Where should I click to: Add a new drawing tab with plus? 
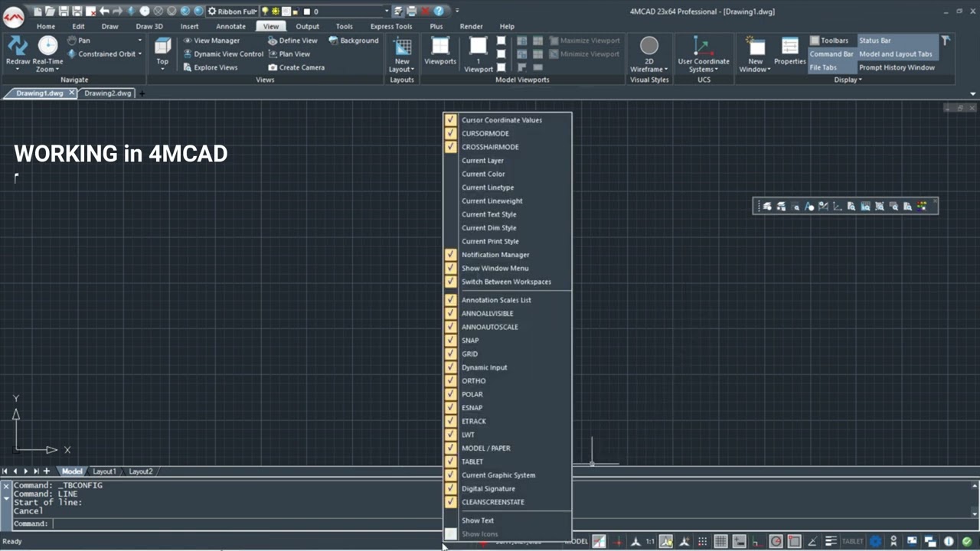pos(142,93)
